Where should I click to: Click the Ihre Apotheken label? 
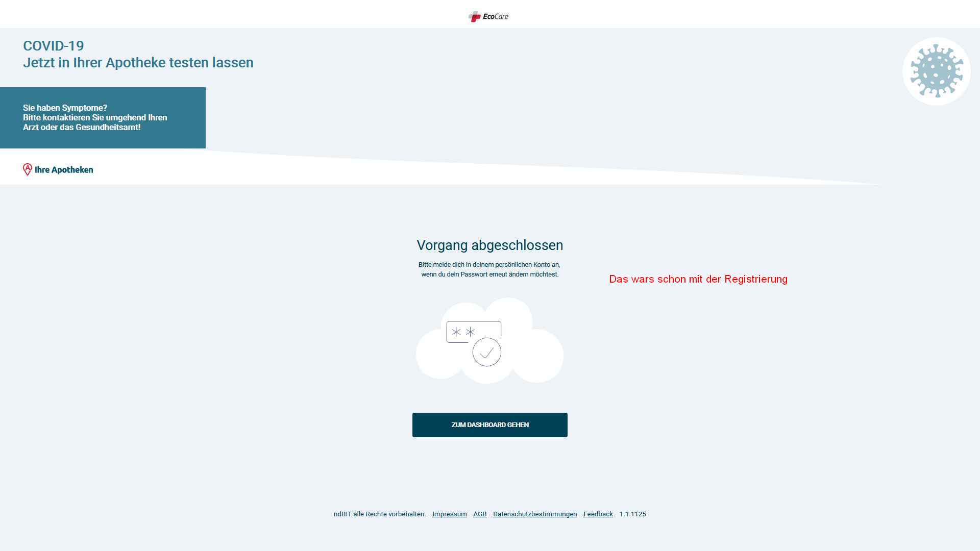(64, 169)
